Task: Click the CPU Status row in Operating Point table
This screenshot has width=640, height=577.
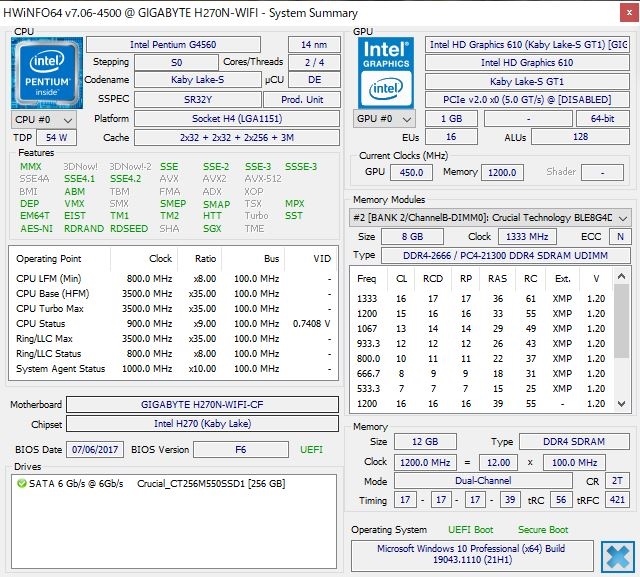Action: 173,324
